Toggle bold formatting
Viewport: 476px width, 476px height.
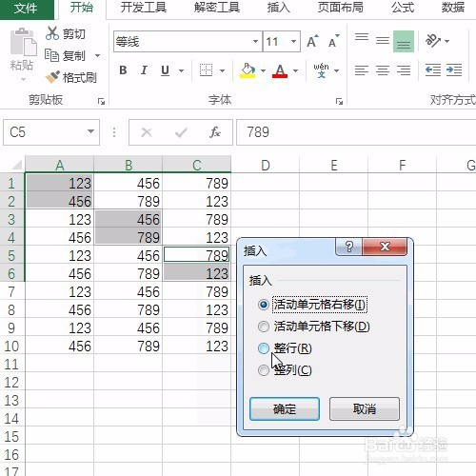123,70
